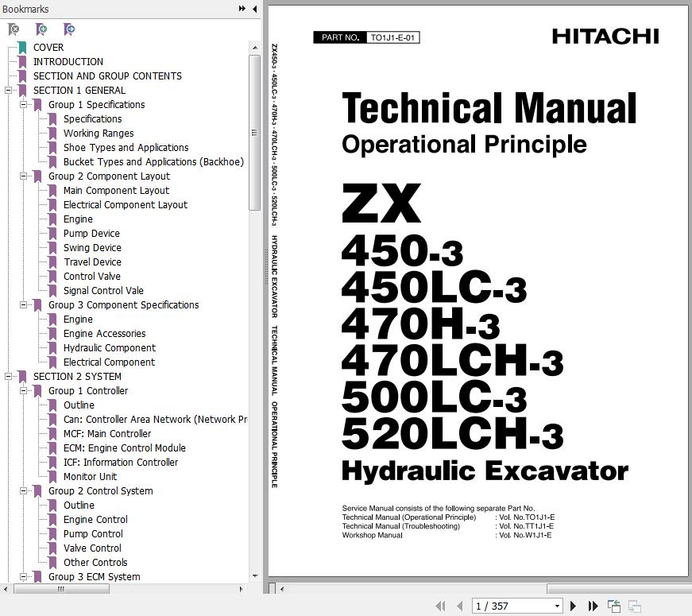Click the go to next view icon
The image size is (692, 616).
635,606
